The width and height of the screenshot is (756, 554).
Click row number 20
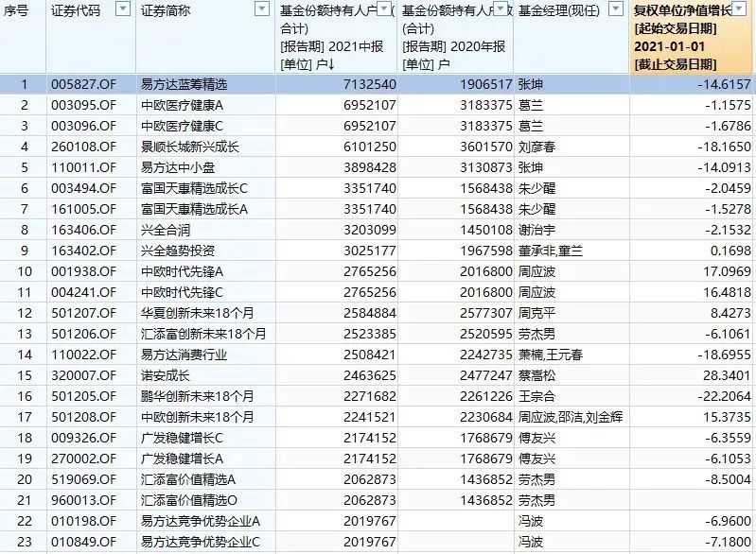(x=24, y=479)
